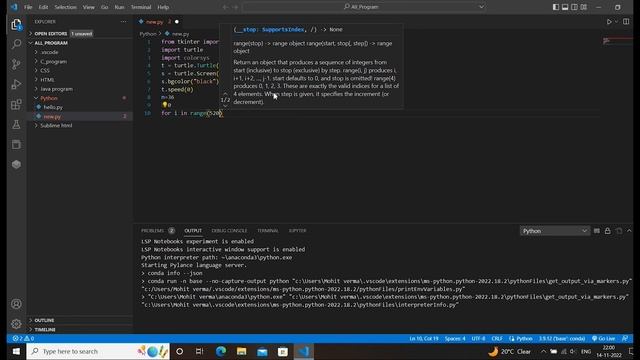This screenshot has height=360, width=640.
Task: Clear the output panel
Action: click(x=597, y=231)
